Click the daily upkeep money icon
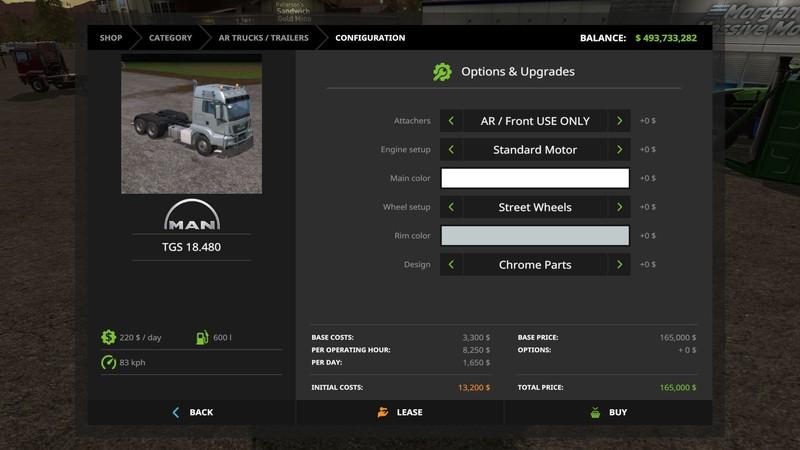The height and width of the screenshot is (450, 800). (108, 338)
